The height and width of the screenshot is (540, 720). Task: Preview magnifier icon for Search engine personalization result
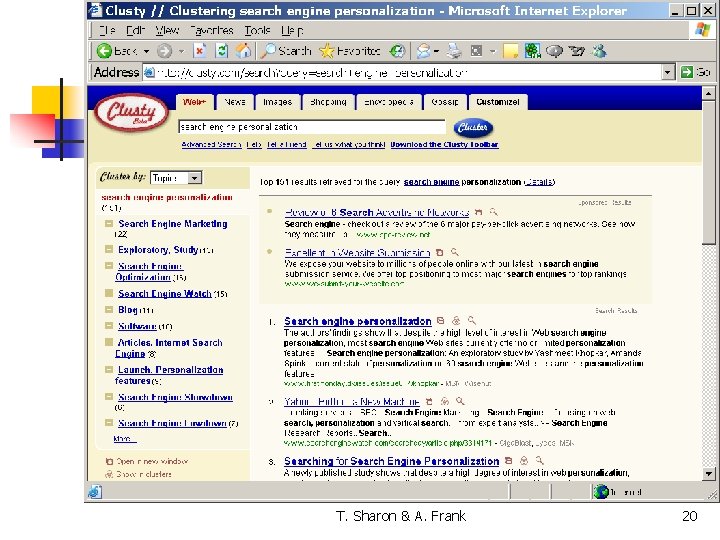pos(472,321)
